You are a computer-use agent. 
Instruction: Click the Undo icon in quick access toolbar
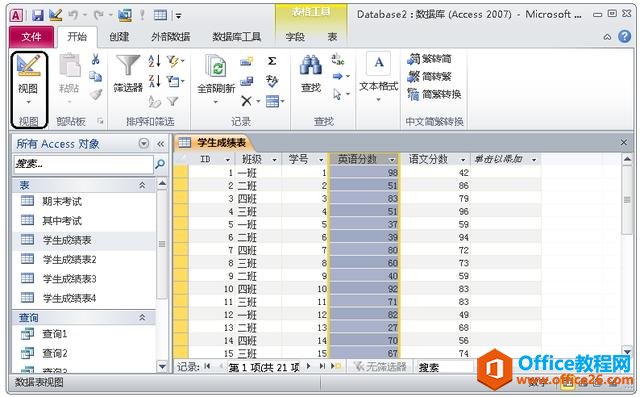point(73,16)
